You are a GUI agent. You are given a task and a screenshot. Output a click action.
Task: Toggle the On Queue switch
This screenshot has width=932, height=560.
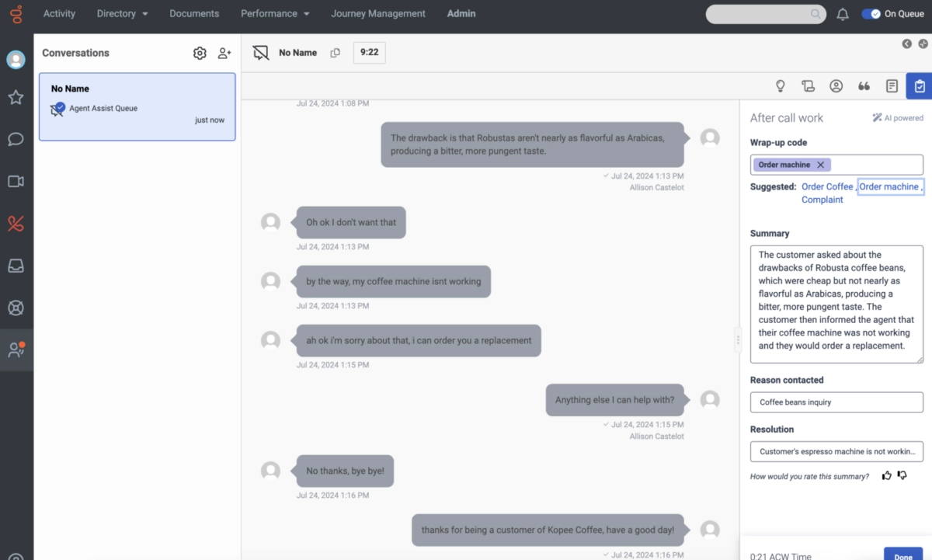click(x=871, y=14)
